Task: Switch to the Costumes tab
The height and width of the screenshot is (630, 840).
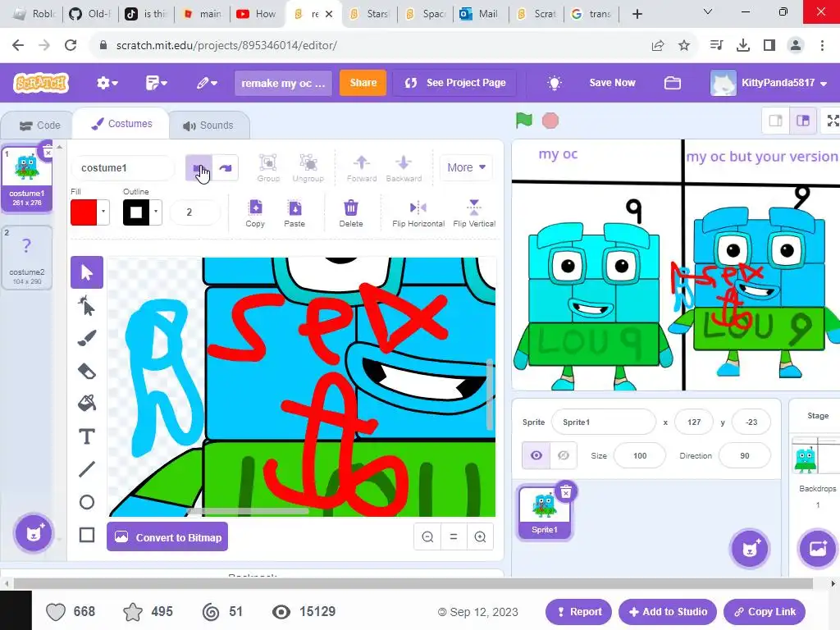Action: [x=121, y=124]
